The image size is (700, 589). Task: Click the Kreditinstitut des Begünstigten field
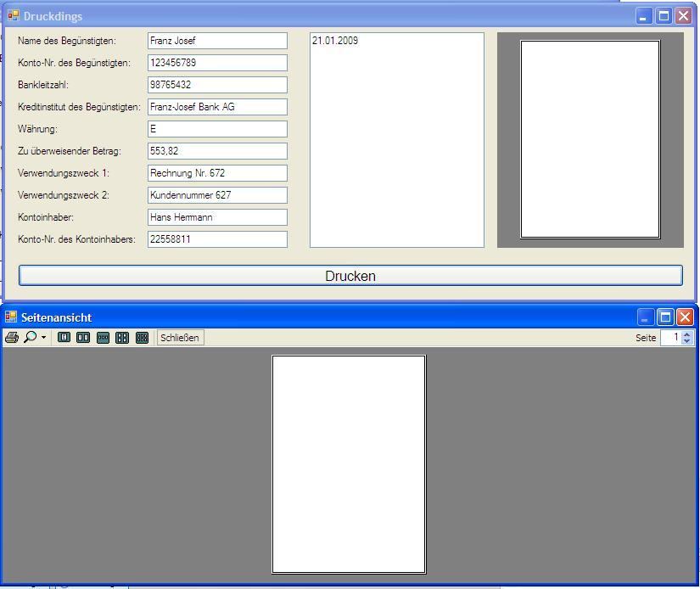217,107
